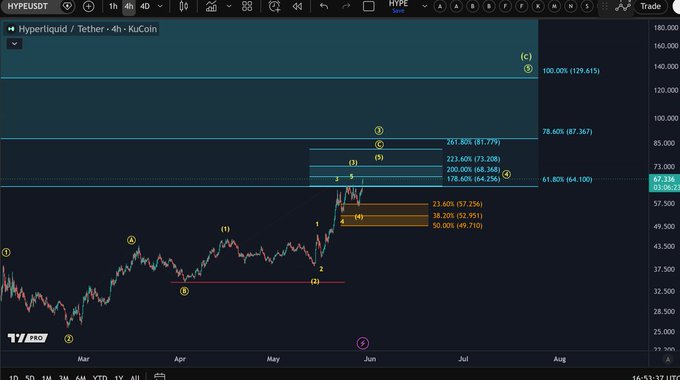Open indicator templates grid icon
Viewport: 680px width, 380px height.
coord(247,6)
